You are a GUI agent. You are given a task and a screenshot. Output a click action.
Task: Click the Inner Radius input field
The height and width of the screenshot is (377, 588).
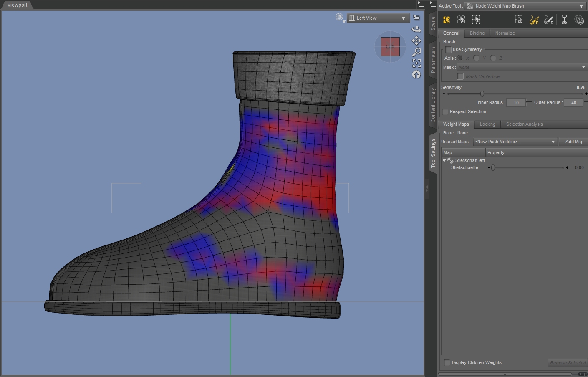coord(516,103)
